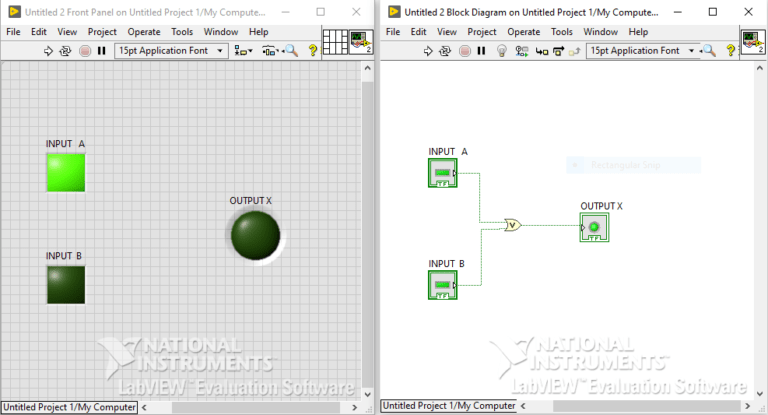
Task: Open the Edit menu in Front Panel window
Action: point(39,32)
